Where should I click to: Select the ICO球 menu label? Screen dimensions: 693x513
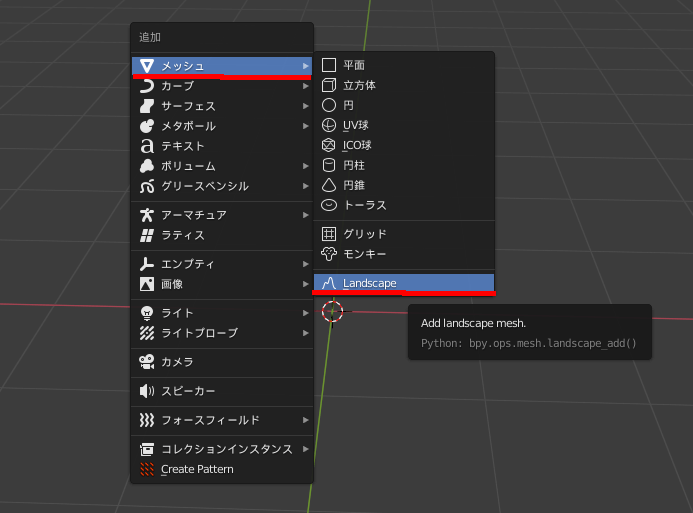click(357, 145)
